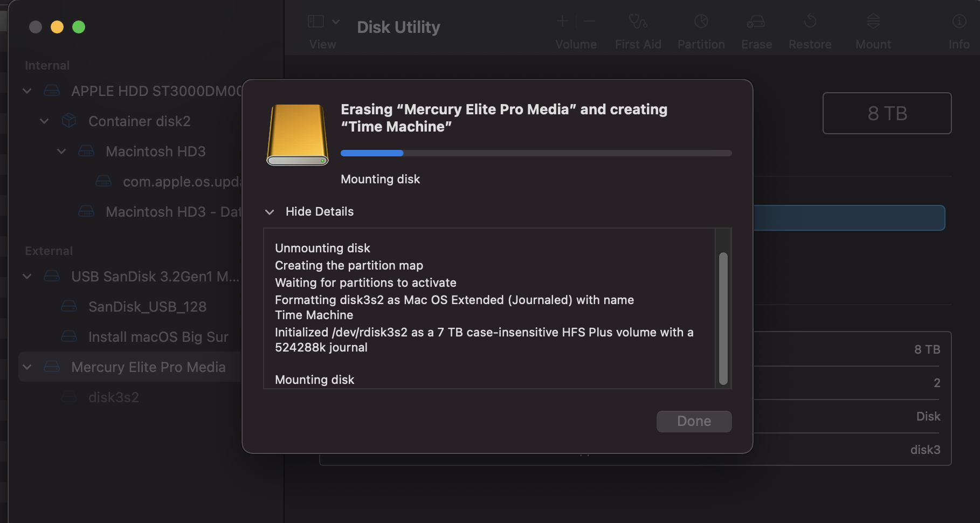This screenshot has height=523, width=980.
Task: Collapse the USB SanDisk 3.2Gen1 node
Action: 27,277
